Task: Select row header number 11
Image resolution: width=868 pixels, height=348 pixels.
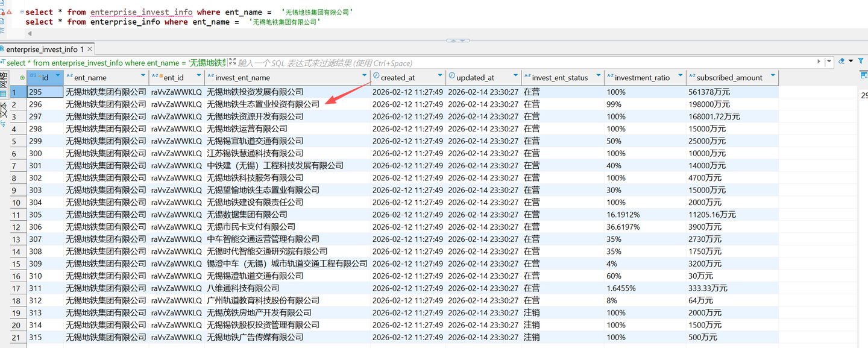Action: coord(18,215)
